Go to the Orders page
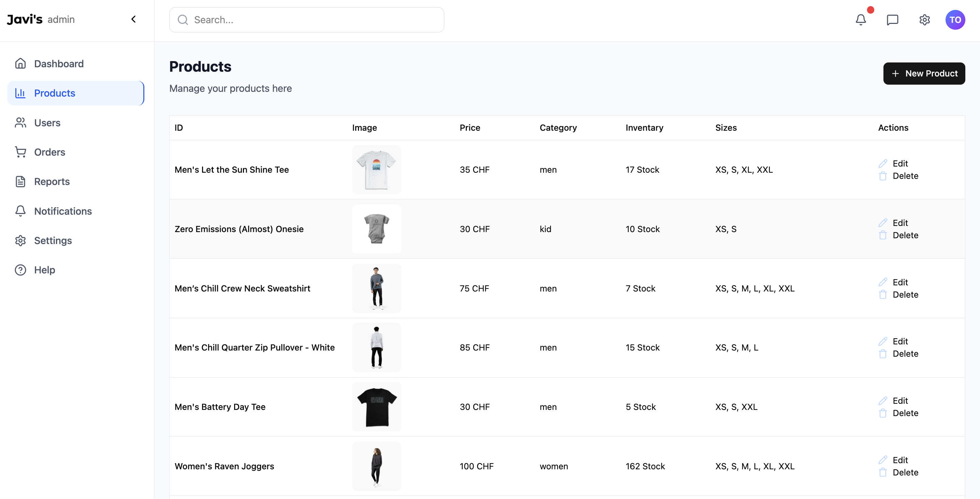 coord(49,152)
